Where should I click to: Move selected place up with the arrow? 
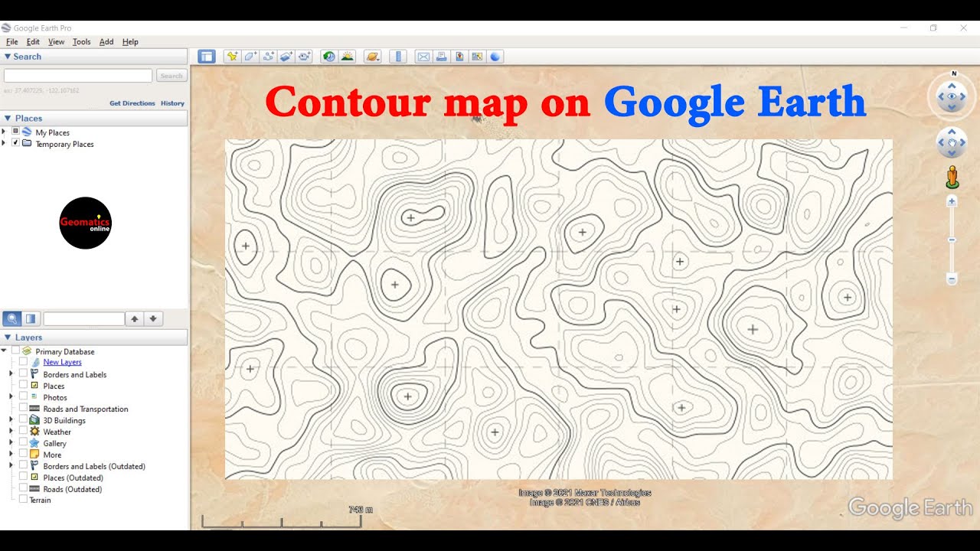point(135,318)
